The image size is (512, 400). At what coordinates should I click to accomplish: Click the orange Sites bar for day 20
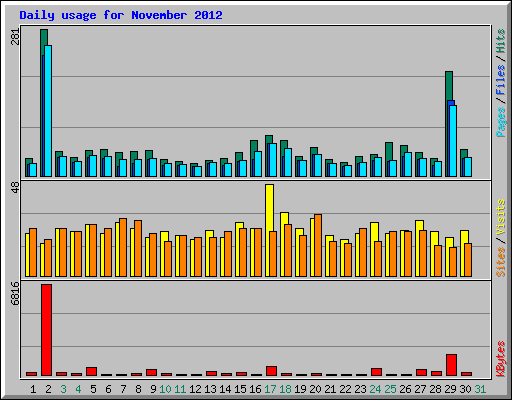pos(318,245)
